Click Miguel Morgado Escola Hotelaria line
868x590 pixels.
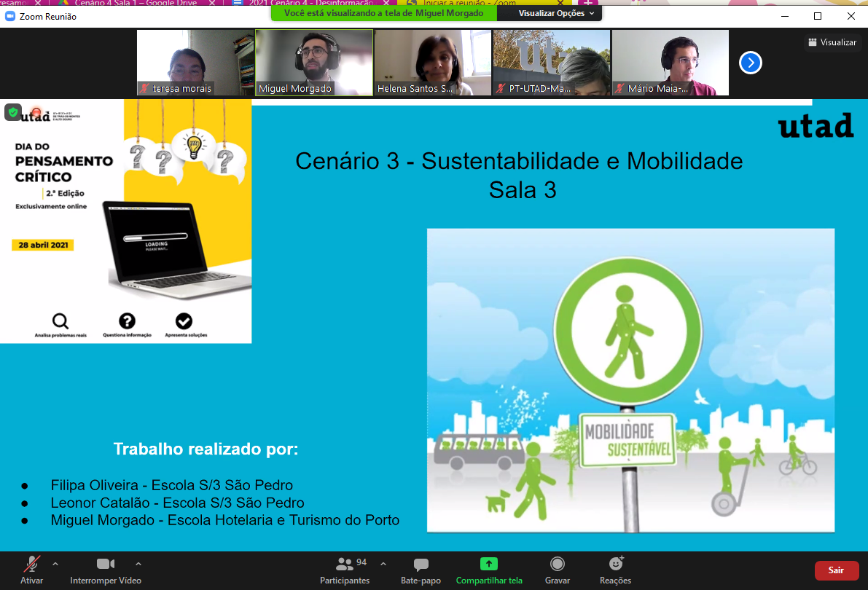coord(224,520)
